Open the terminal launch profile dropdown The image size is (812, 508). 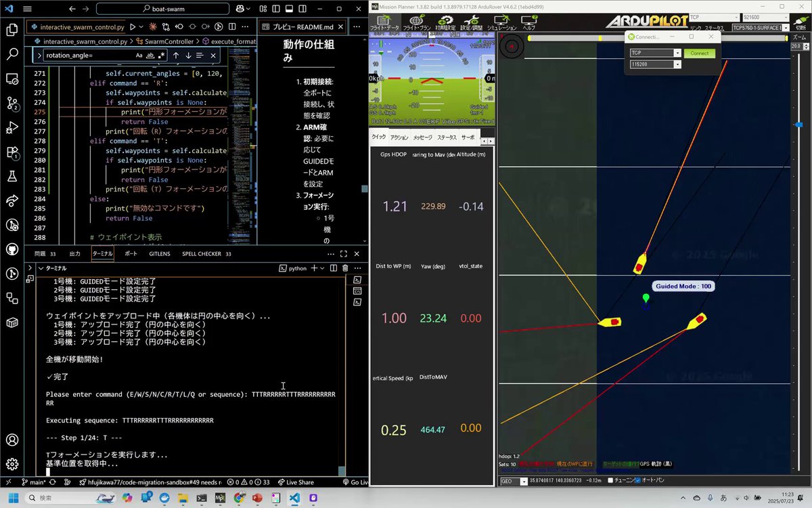coord(323,268)
